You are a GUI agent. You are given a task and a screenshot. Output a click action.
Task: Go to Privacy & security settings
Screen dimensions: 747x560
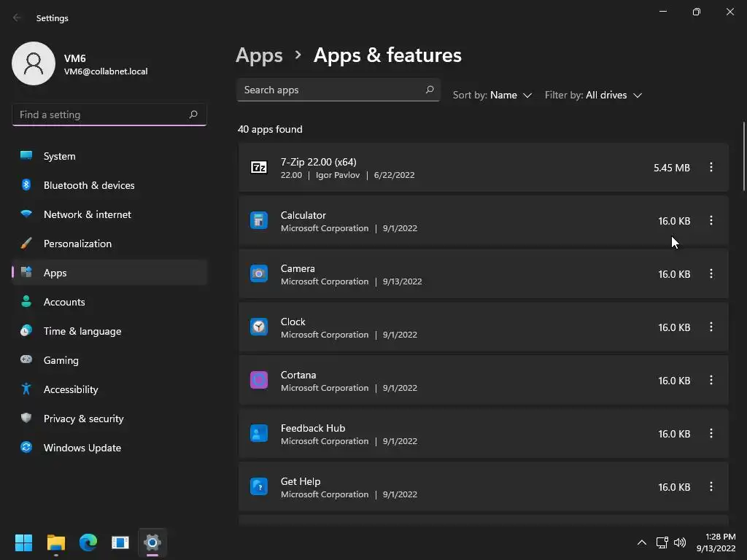pos(83,419)
